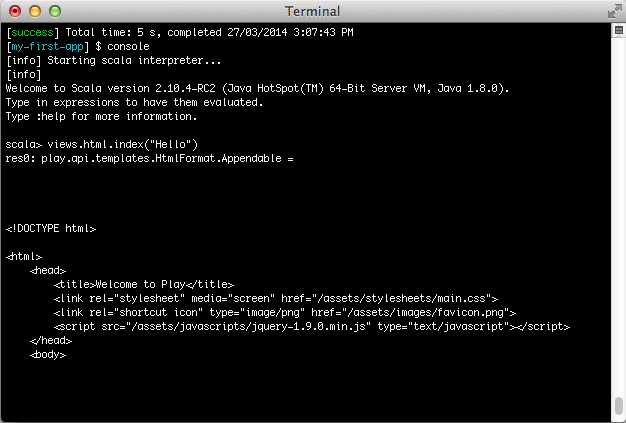Zoom the Terminal with the green button
This screenshot has width=626, height=423.
click(x=55, y=11)
